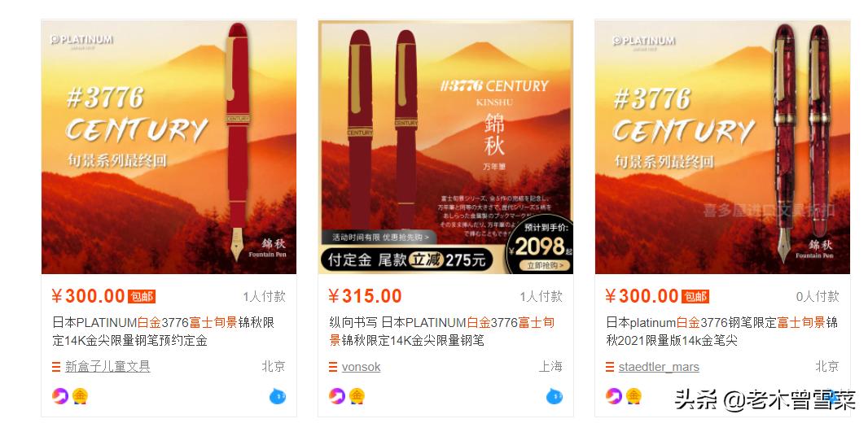This screenshot has width=868, height=423.
Task: Open the vonsok Kinshu pen product image
Action: pyautogui.click(x=445, y=147)
